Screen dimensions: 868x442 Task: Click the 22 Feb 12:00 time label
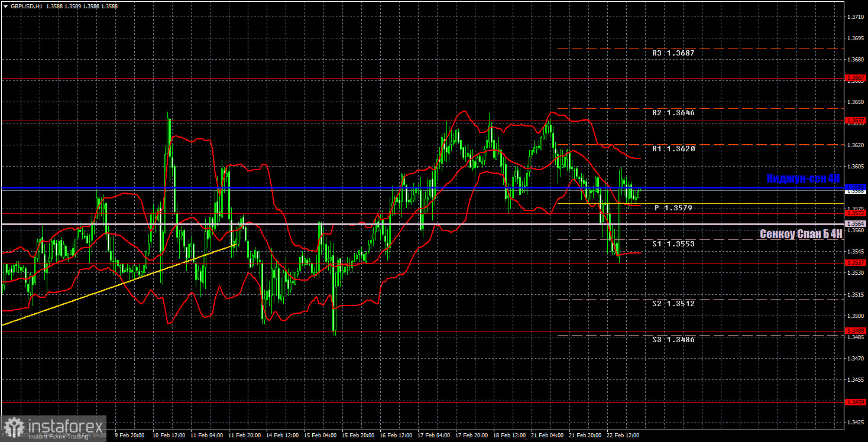tap(623, 435)
